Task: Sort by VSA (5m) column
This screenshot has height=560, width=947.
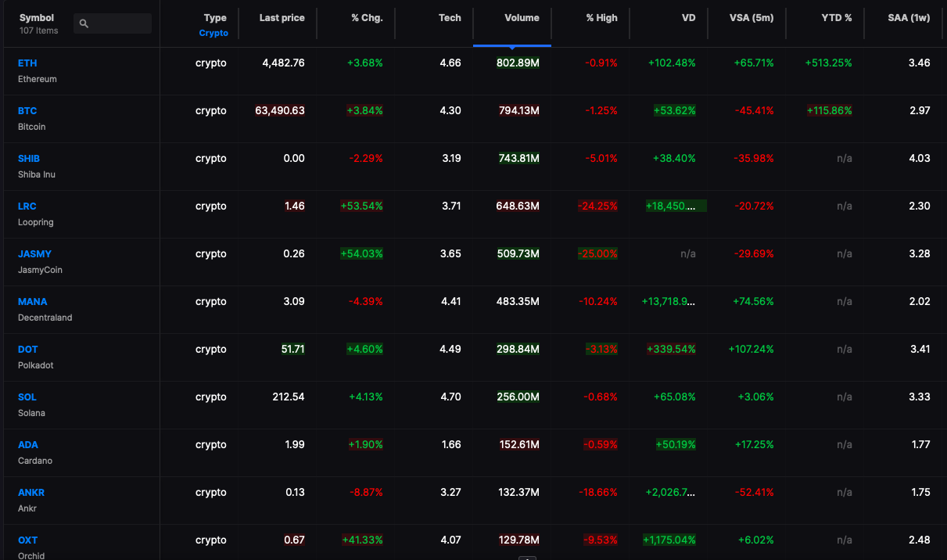Action: (752, 18)
